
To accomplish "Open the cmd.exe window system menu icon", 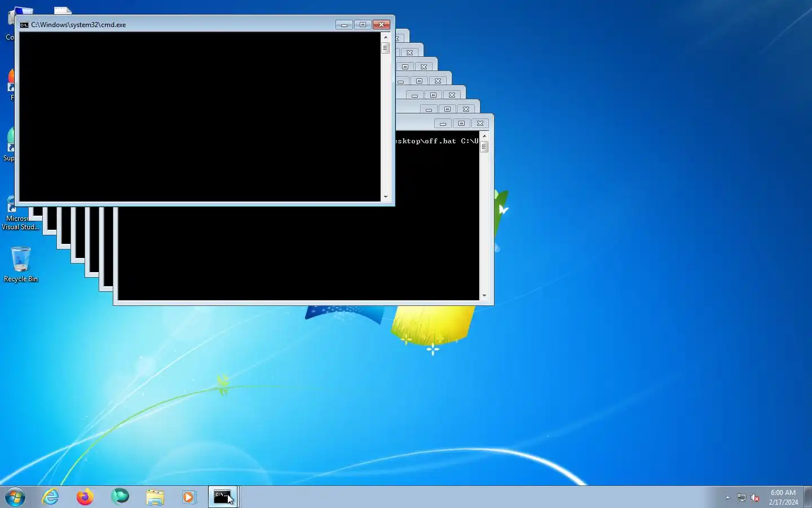I will (x=24, y=25).
